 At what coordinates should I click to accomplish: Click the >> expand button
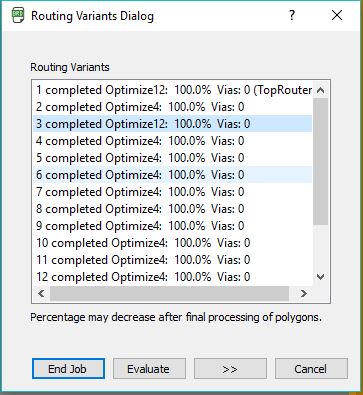[230, 369]
